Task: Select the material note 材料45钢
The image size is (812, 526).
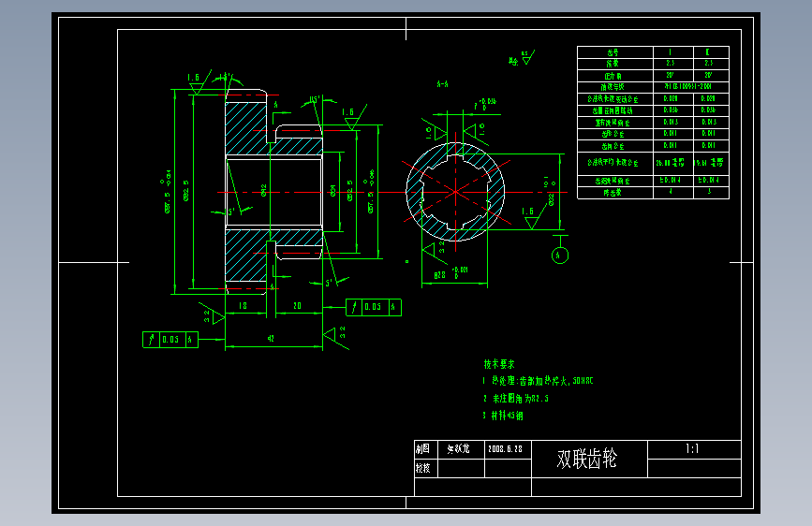Action: coord(502,416)
